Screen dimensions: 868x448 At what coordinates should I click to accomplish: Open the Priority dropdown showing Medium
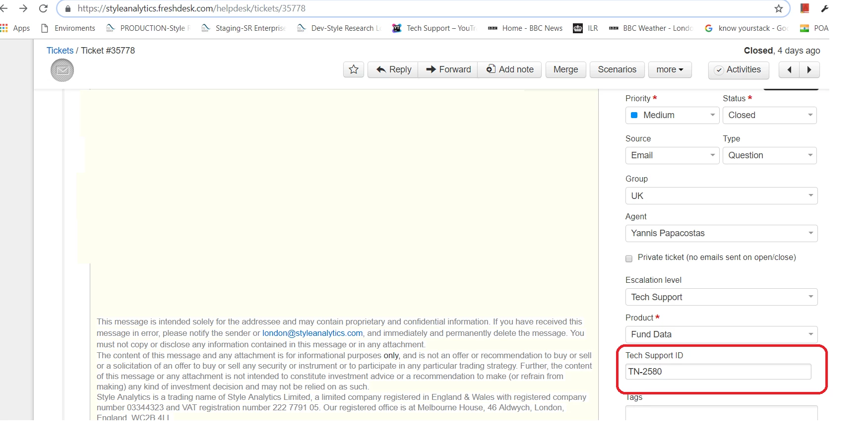672,115
